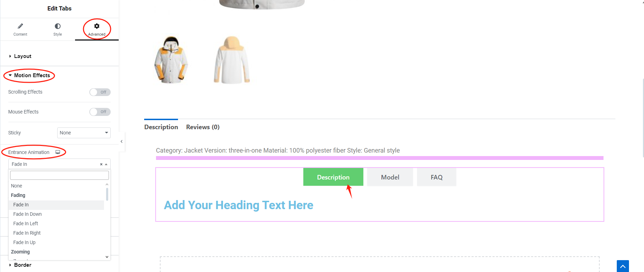
Task: Select the green Description widget tab
Action: pyautogui.click(x=333, y=177)
